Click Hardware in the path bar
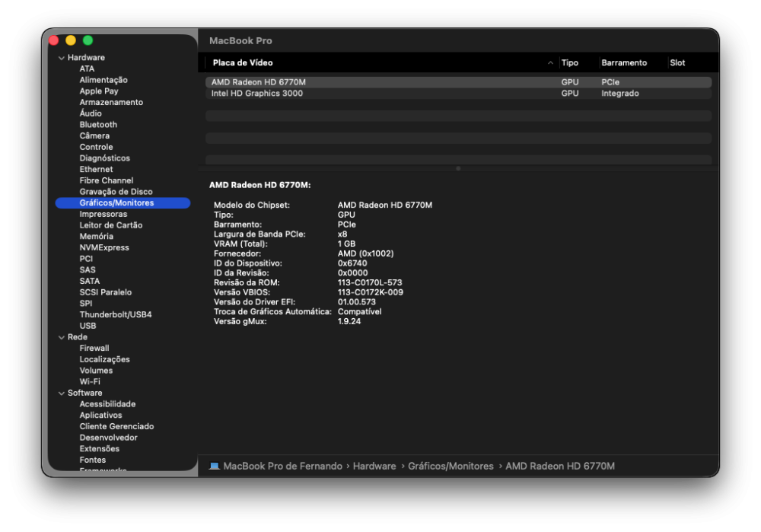Viewport: 761px width, 532px height. click(x=374, y=467)
